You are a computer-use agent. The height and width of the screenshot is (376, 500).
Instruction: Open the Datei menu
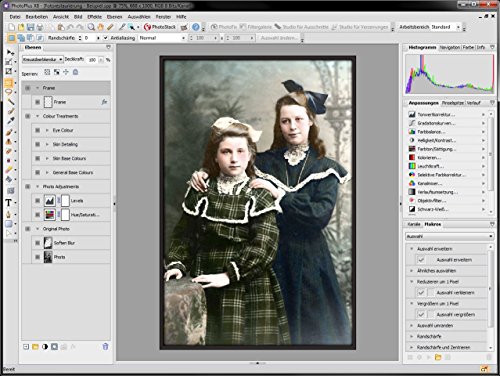pyautogui.click(x=15, y=17)
